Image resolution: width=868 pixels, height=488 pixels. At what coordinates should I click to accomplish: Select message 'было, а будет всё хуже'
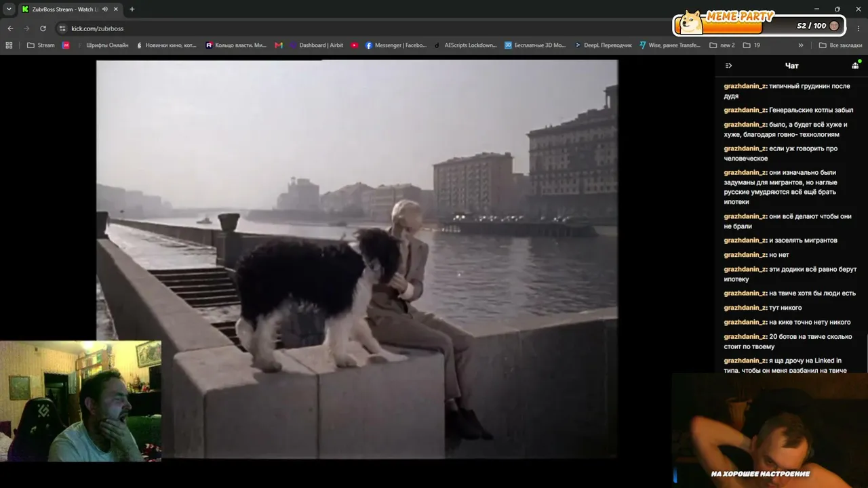coord(785,129)
